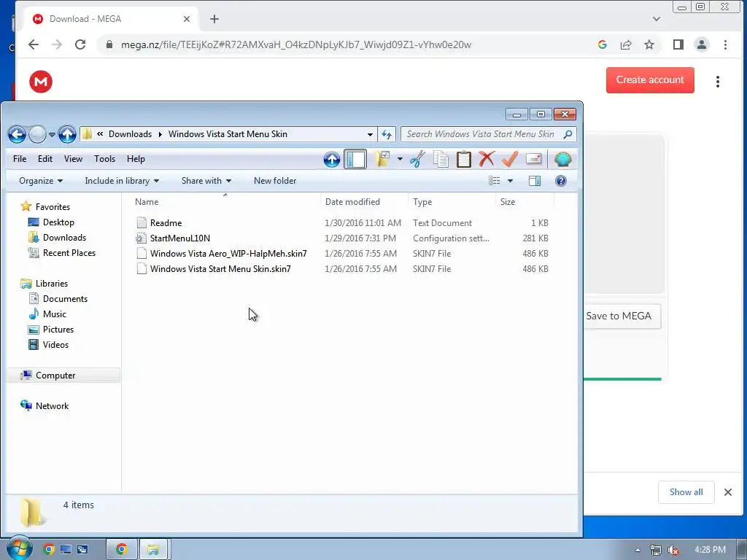Open the Tools menu
This screenshot has height=560, width=747.
click(104, 159)
